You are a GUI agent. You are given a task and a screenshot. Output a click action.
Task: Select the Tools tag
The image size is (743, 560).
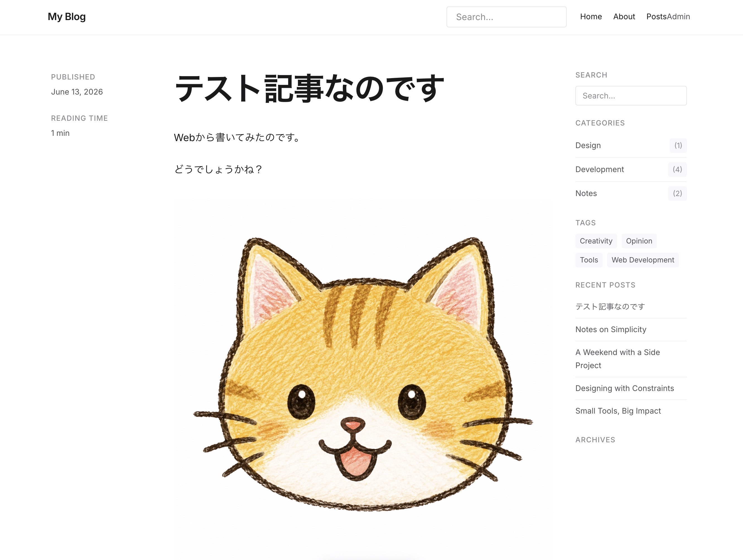point(589,260)
